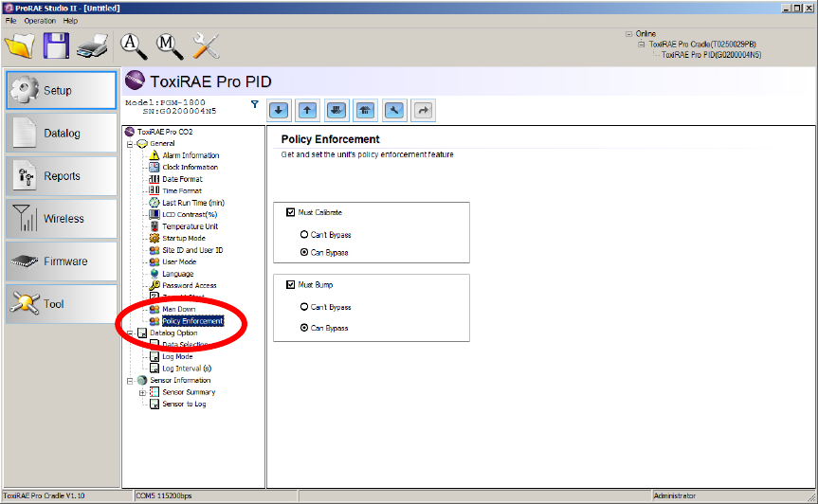Expand the Sensor Summary tree node
This screenshot has width=818, height=504.
click(x=142, y=392)
